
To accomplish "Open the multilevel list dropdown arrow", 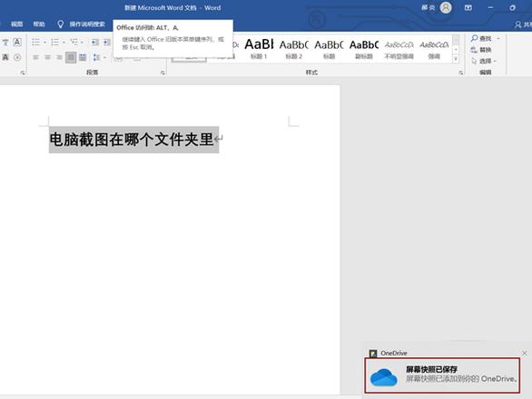I will (82, 43).
